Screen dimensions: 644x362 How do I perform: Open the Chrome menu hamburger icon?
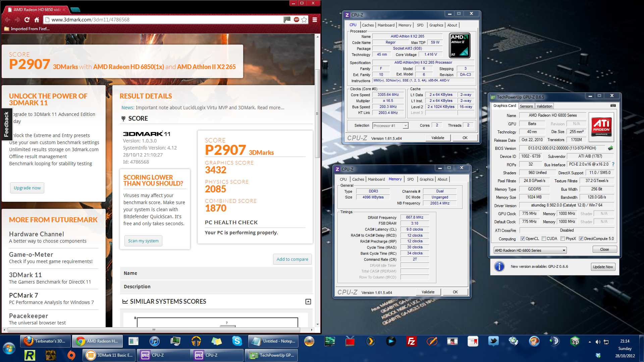pos(315,20)
